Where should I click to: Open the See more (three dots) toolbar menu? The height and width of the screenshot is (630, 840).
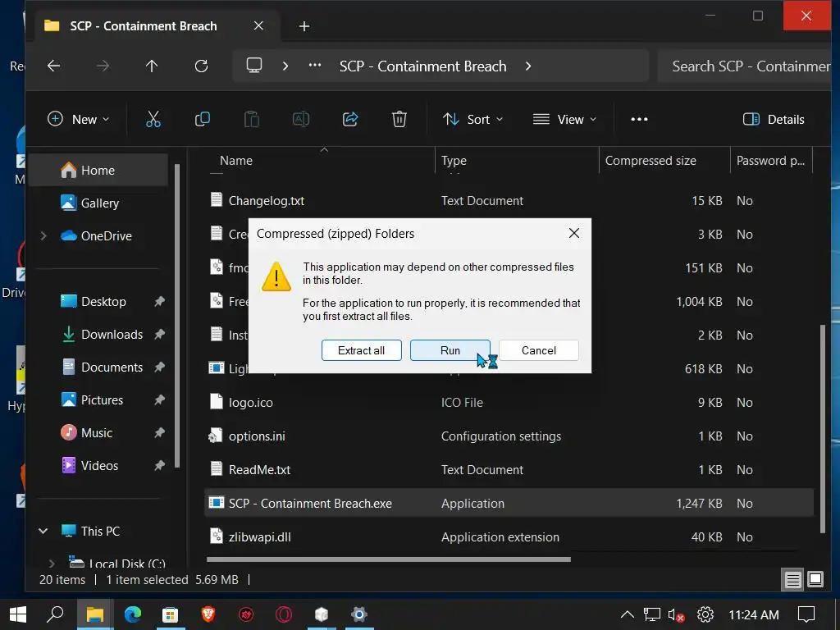pos(639,119)
